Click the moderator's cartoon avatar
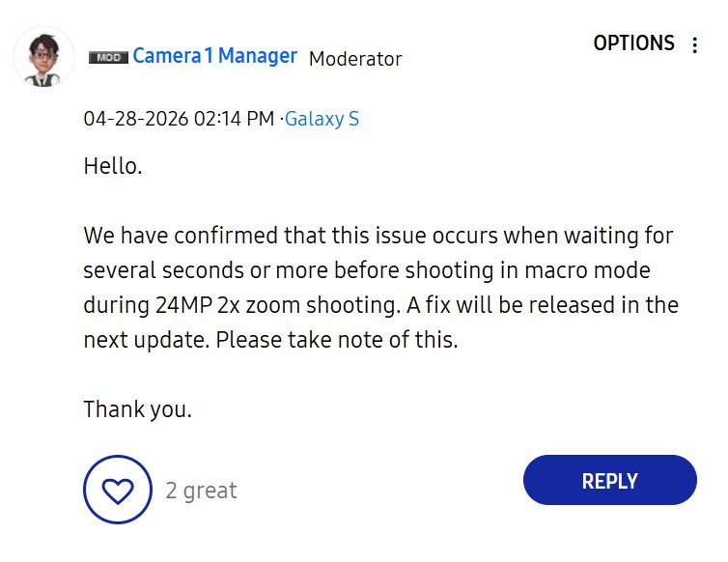The width and height of the screenshot is (728, 562). [x=43, y=55]
